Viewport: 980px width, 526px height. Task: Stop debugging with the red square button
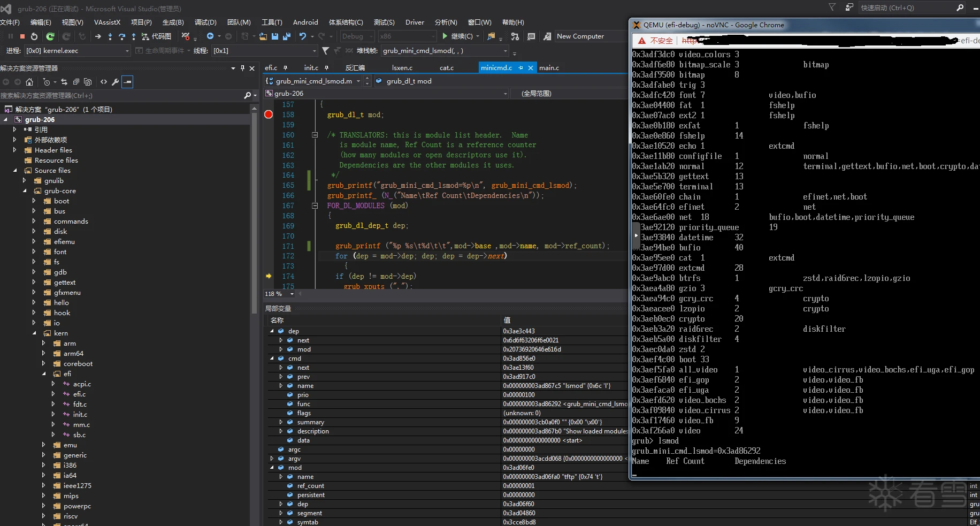point(22,36)
